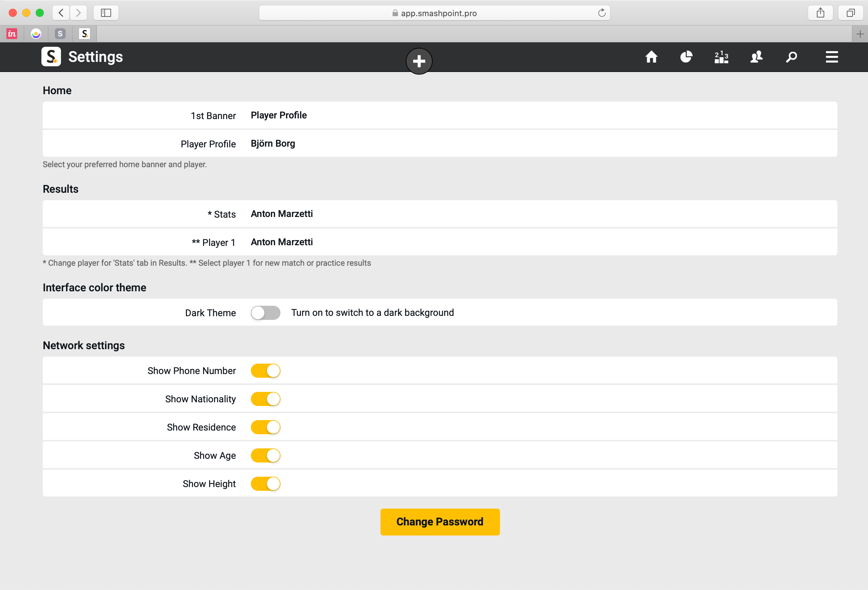The height and width of the screenshot is (590, 868).
Task: Open a new Safari tab
Action: tap(859, 34)
